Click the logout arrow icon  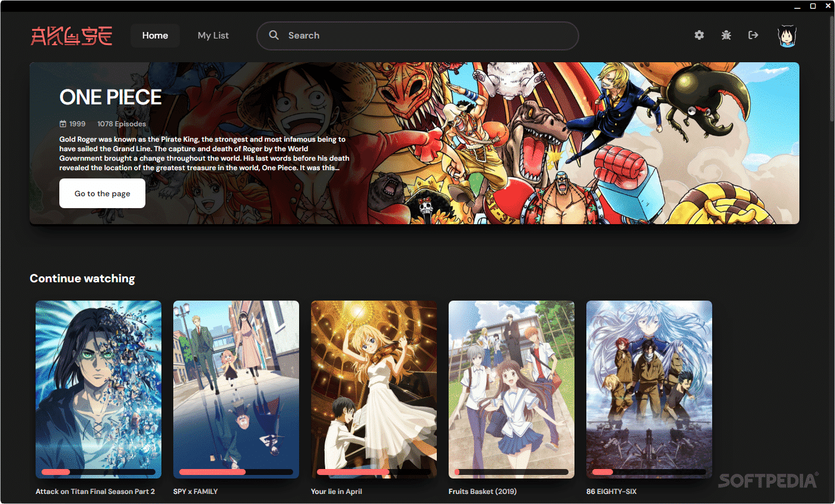coord(753,35)
